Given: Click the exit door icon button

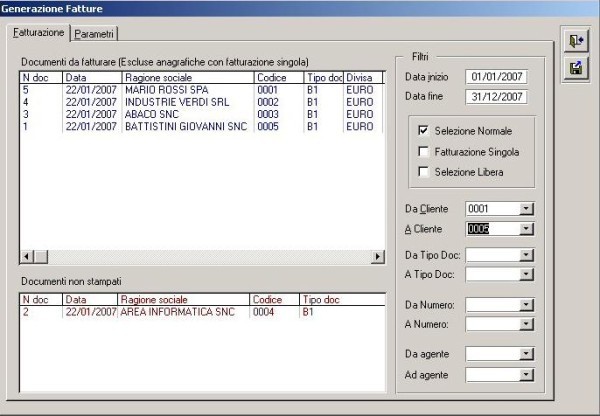Looking at the screenshot, I should (x=576, y=40).
